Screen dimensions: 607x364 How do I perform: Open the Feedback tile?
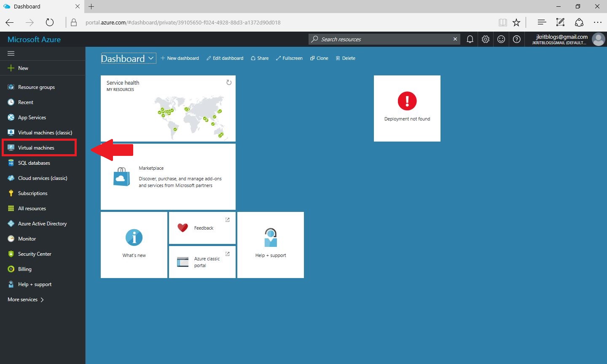pos(202,228)
